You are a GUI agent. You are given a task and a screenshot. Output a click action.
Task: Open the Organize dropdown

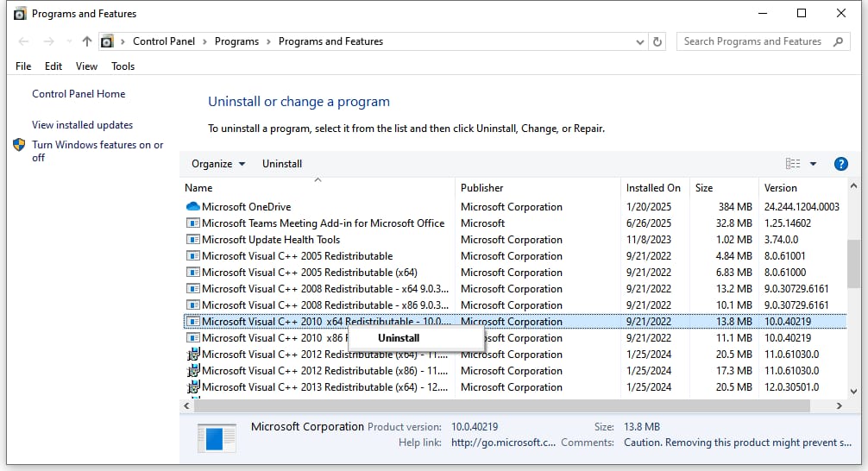pos(217,164)
